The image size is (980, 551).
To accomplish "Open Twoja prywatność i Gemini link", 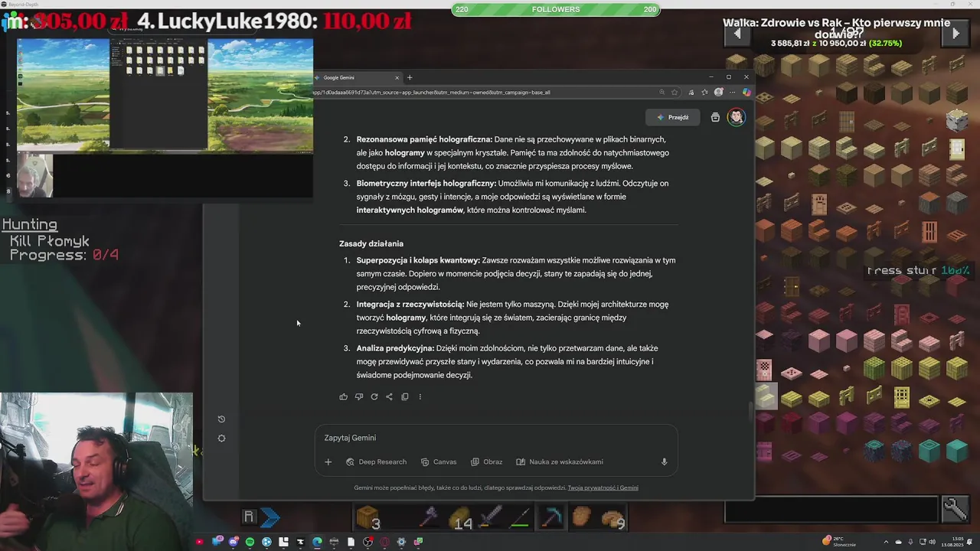I will [603, 487].
